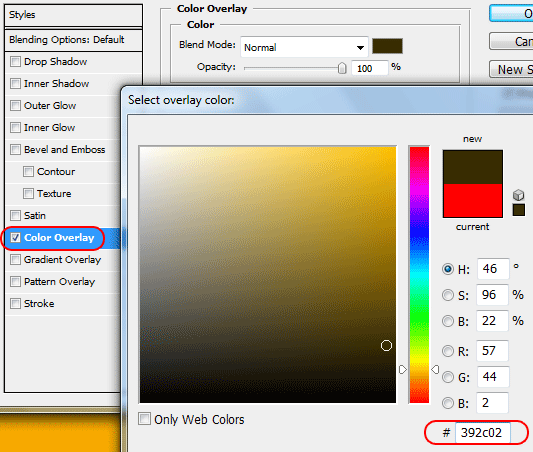
Task: Click the overlay color swatch beside Blend Mode
Action: tap(387, 46)
